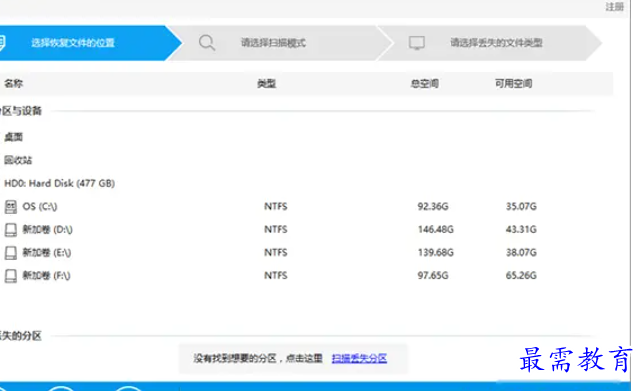Click the 新加卷 (F:\) drive icon
The width and height of the screenshot is (641, 391).
coord(11,276)
